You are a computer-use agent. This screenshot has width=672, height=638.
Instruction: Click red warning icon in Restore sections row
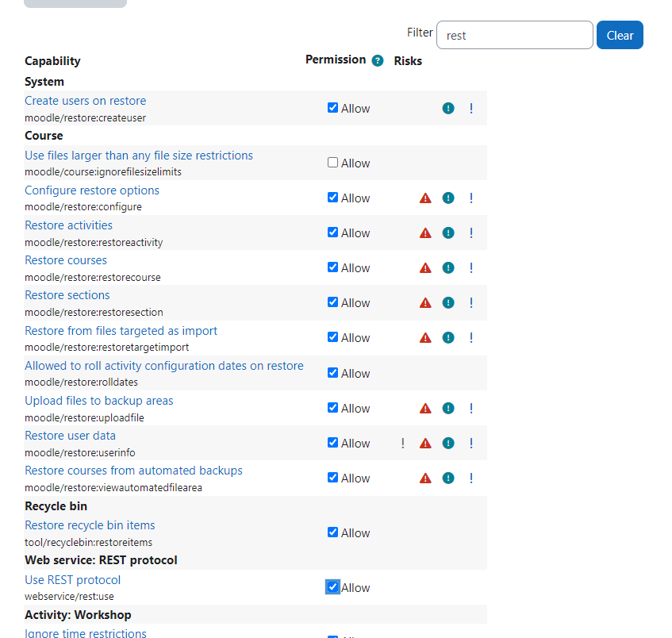point(425,303)
